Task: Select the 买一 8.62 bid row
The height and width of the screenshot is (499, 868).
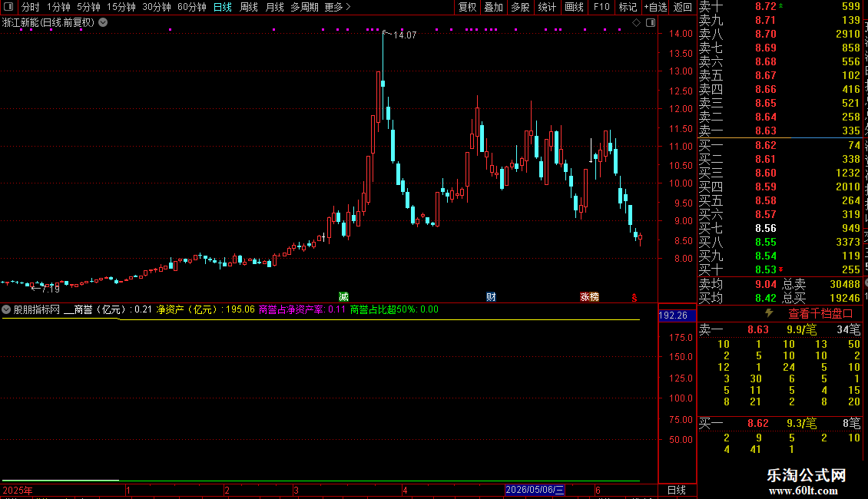Action: pyautogui.click(x=780, y=145)
